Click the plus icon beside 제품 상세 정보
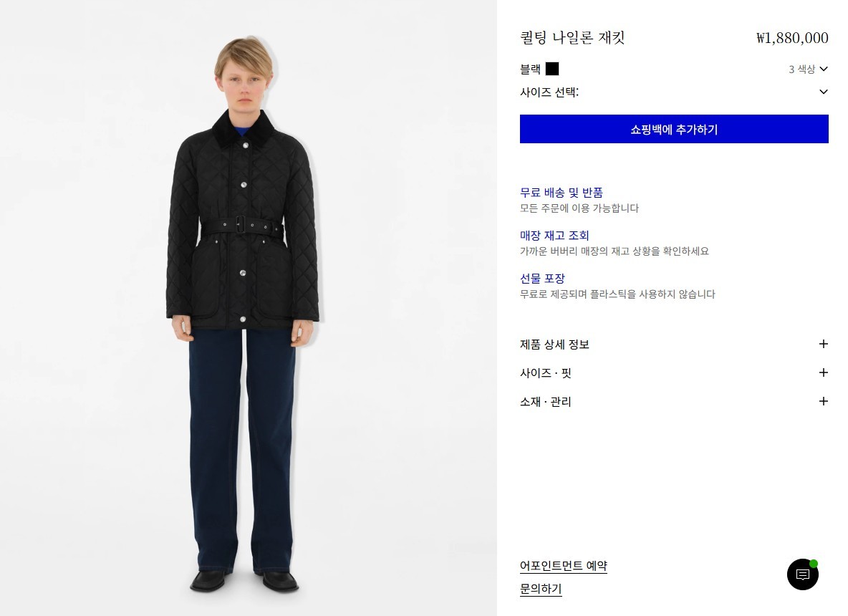 [823, 344]
